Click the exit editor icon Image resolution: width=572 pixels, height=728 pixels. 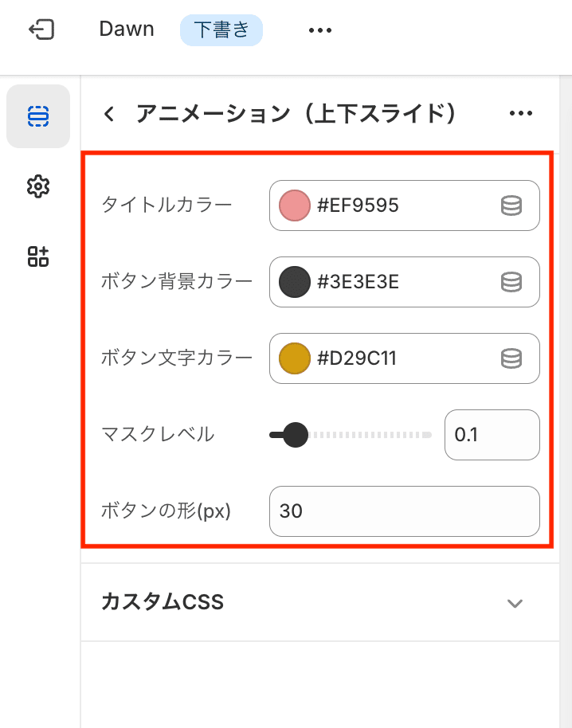coord(41,29)
